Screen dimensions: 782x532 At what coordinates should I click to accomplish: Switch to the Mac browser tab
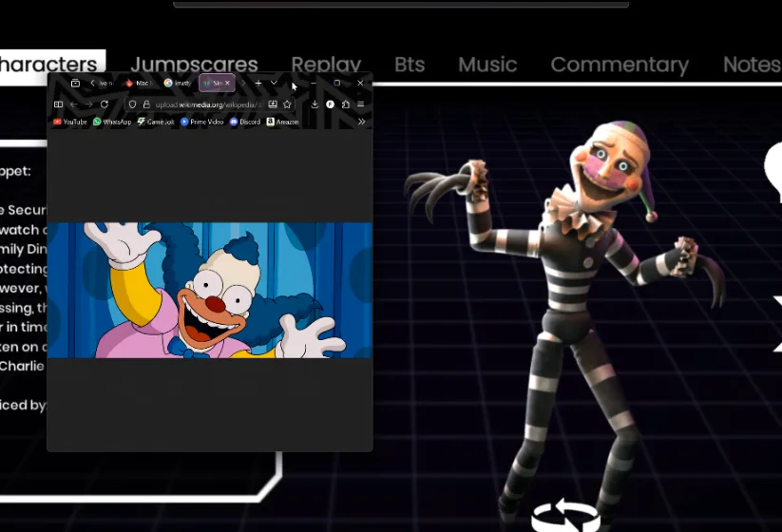(139, 84)
